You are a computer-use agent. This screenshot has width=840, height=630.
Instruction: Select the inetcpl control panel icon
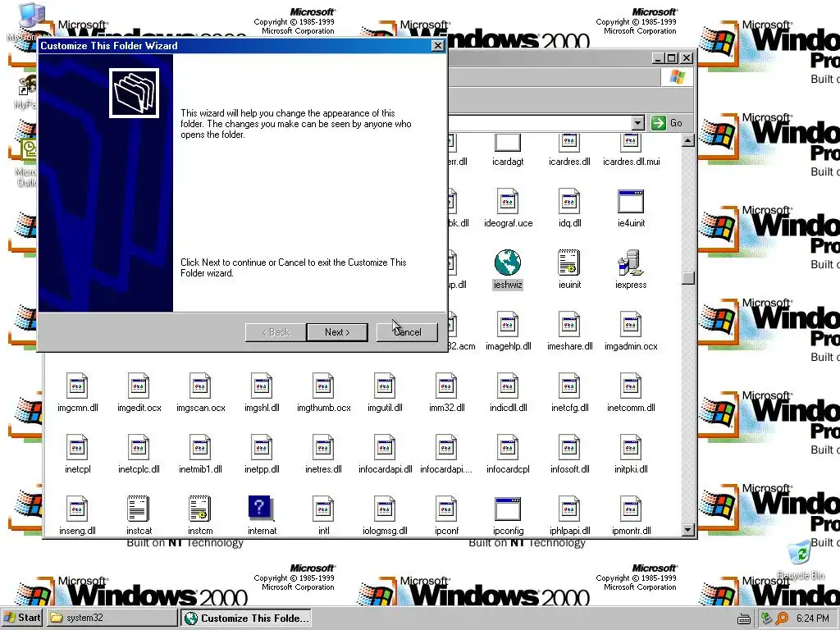pos(76,447)
